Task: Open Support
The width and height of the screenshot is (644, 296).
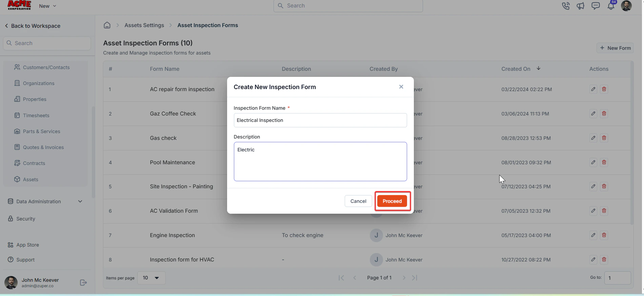Action: coord(21,260)
